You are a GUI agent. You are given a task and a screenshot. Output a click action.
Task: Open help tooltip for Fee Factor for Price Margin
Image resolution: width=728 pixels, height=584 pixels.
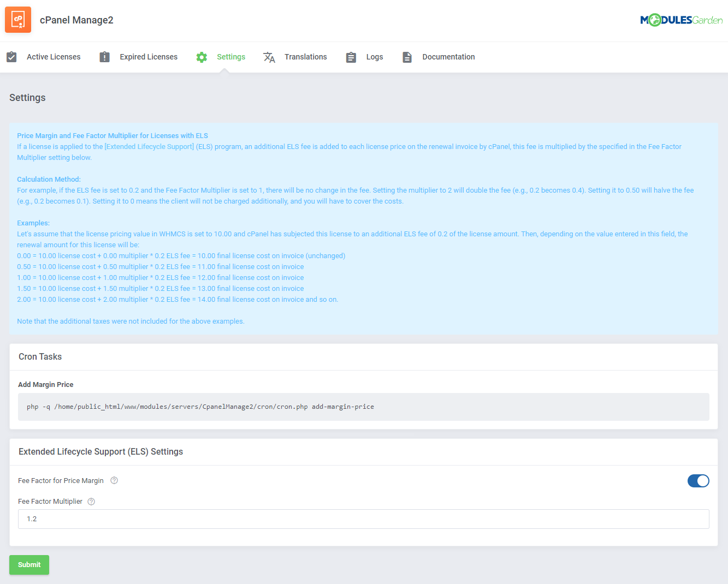point(114,480)
